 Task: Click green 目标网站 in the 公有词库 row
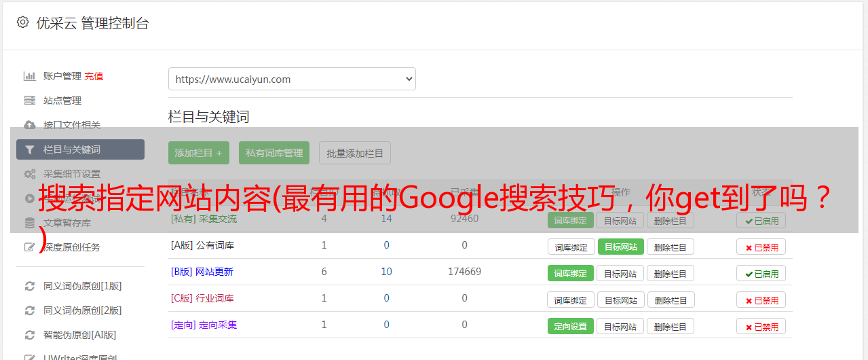point(621,247)
